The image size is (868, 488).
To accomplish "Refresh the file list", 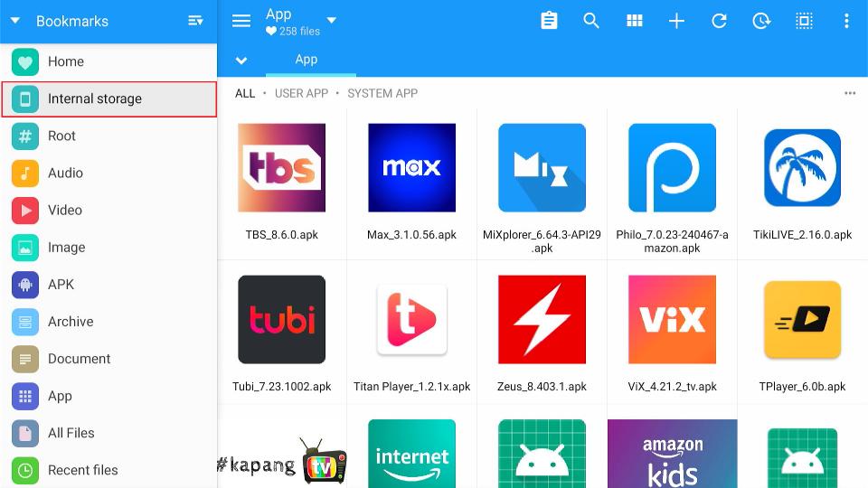I will [x=719, y=21].
